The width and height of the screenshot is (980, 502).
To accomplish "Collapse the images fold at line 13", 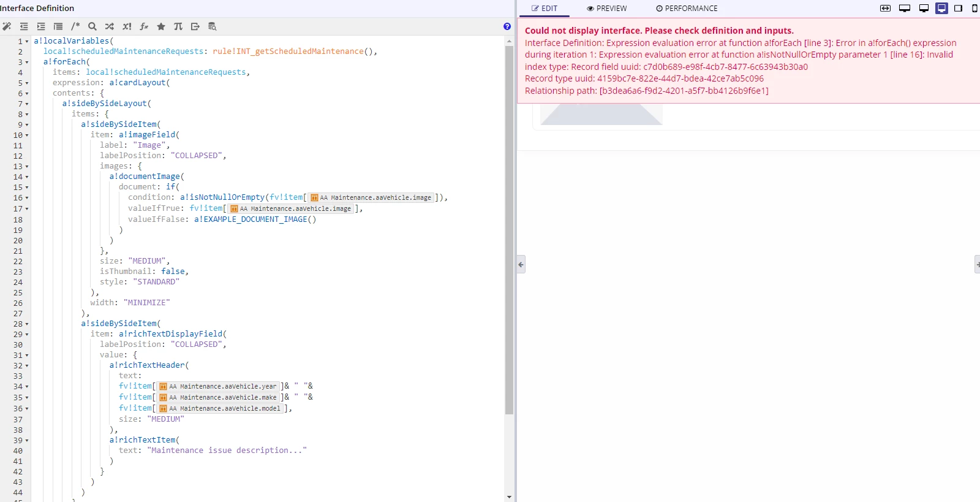I will coord(27,167).
